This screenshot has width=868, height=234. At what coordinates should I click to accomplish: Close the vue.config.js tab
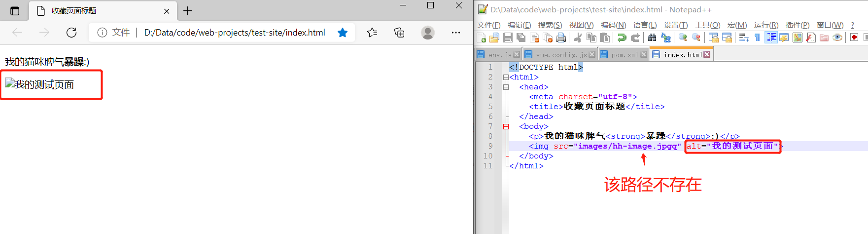tap(592, 54)
